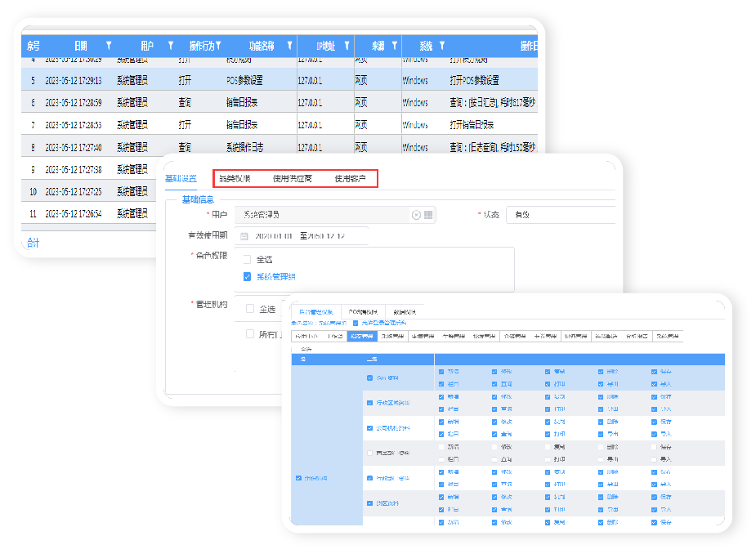
Task: Click calendar icon in 有效使用期 field
Action: pos(244,235)
